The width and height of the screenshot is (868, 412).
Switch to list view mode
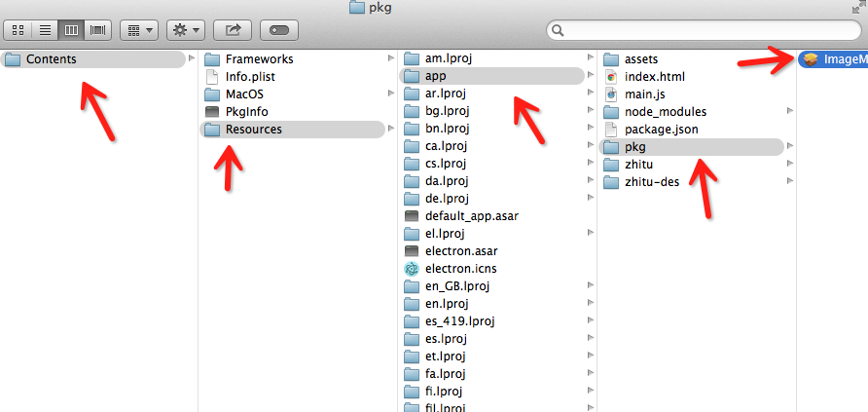click(x=45, y=30)
